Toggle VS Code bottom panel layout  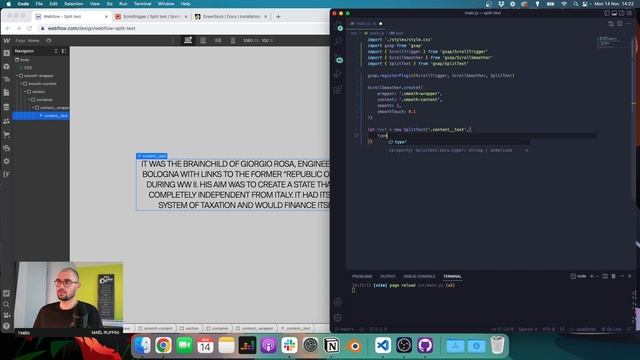pos(614,13)
